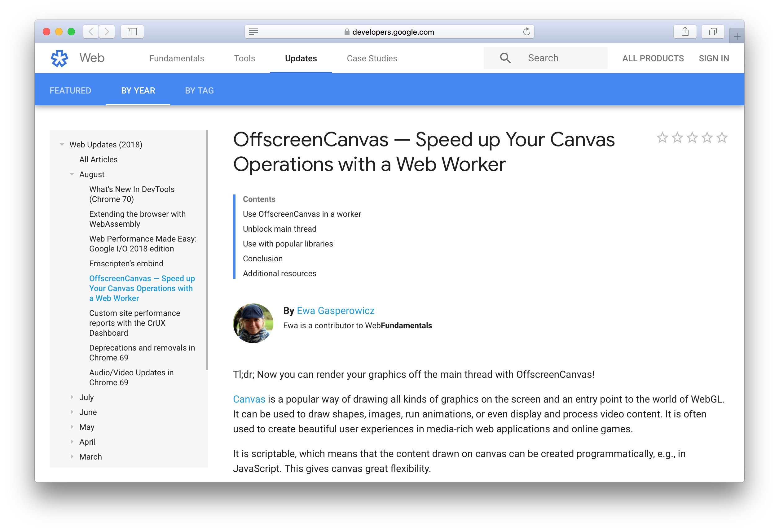
Task: Open the Fundamentals tab
Action: pyautogui.click(x=177, y=58)
